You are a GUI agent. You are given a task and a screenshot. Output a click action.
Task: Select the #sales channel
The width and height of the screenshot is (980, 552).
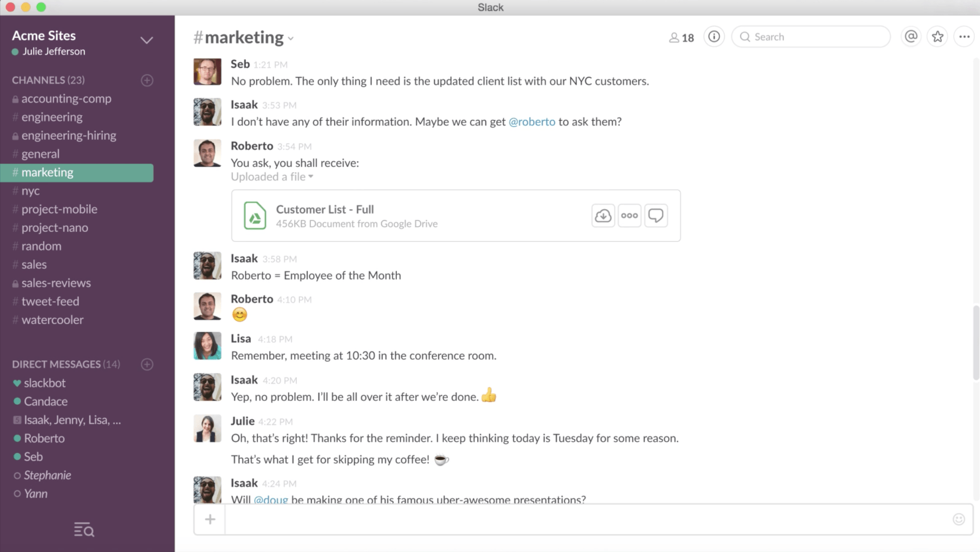pos(34,264)
